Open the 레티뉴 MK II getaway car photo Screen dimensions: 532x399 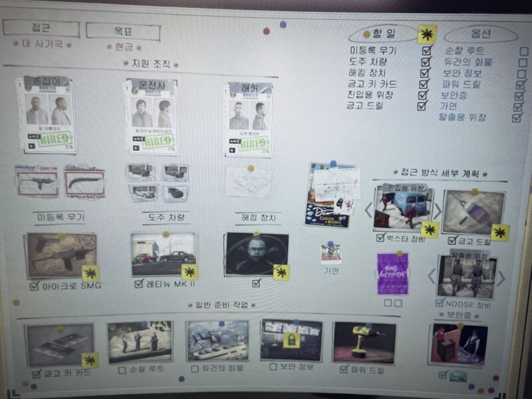click(164, 254)
